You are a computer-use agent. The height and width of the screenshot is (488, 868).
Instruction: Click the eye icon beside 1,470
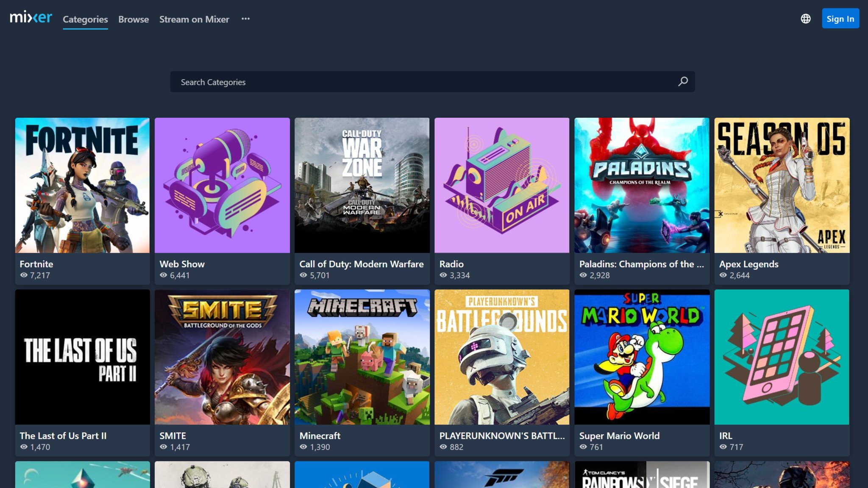coord(24,446)
